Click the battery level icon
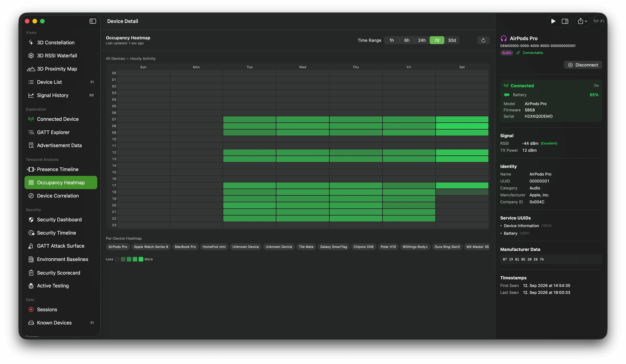 [x=507, y=95]
